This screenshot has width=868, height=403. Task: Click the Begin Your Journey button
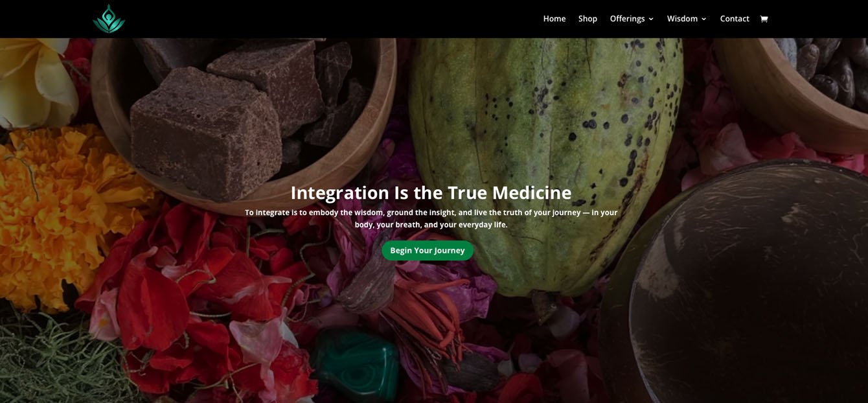click(428, 251)
